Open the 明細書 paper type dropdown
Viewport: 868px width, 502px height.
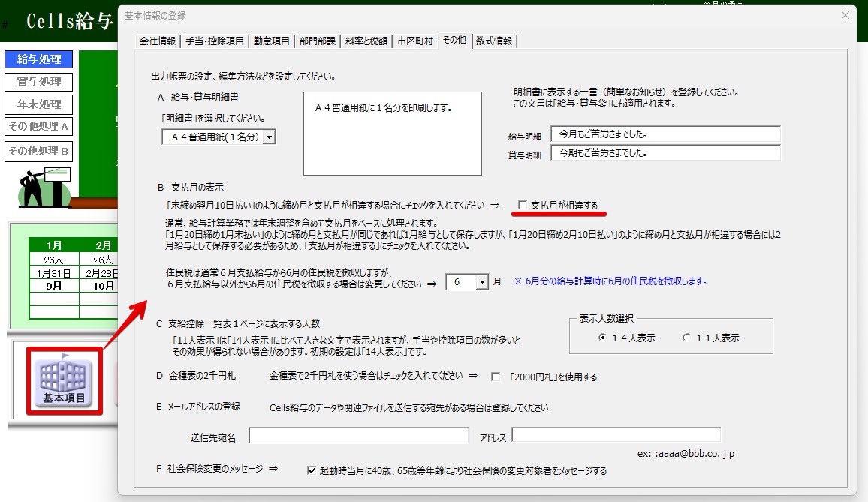pyautogui.click(x=269, y=137)
